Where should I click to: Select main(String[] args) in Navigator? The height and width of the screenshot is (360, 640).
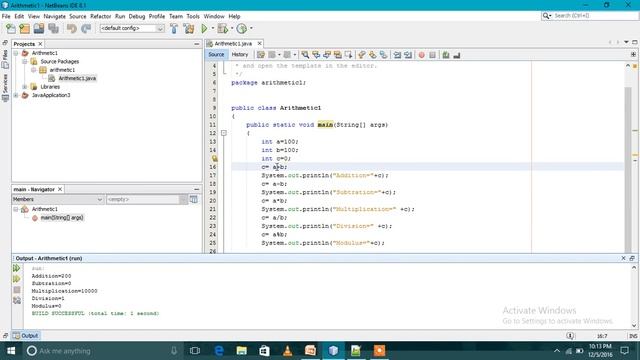point(62,218)
